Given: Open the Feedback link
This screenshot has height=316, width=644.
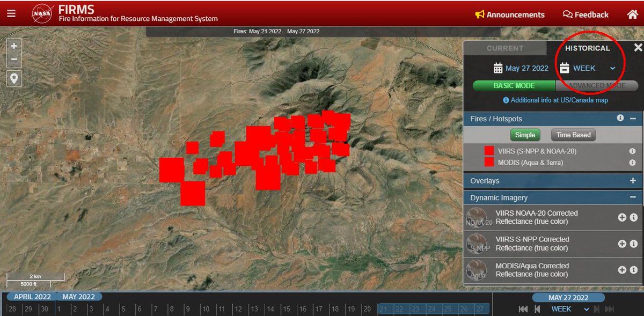Looking at the screenshot, I should (586, 14).
